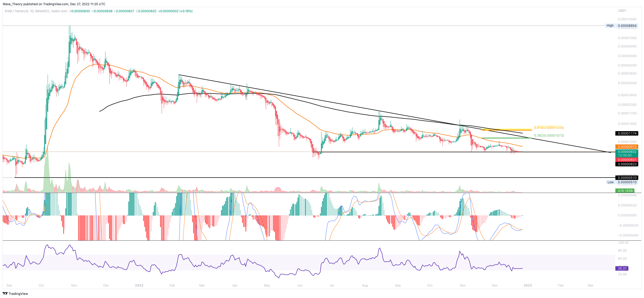The image size is (644, 298).
Task: Click the 2023 label on time axis
Action: coord(528,285)
